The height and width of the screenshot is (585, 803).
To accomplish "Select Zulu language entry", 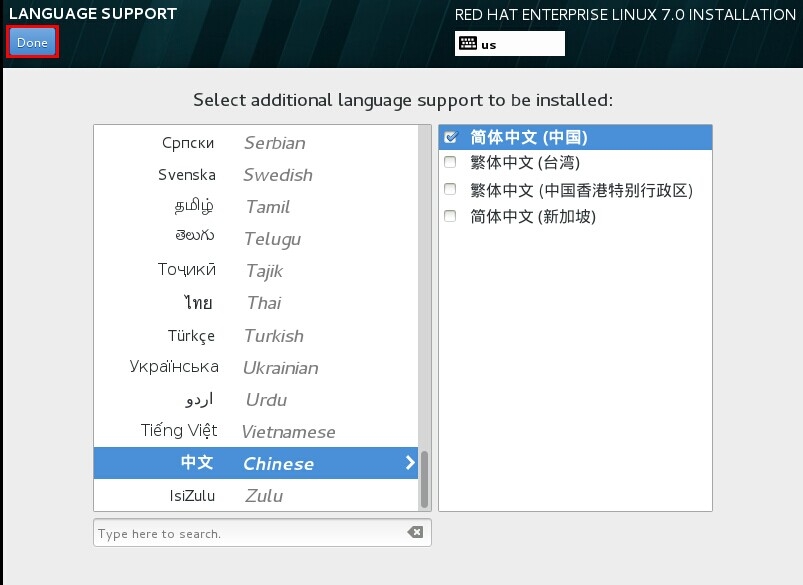I will coord(256,495).
